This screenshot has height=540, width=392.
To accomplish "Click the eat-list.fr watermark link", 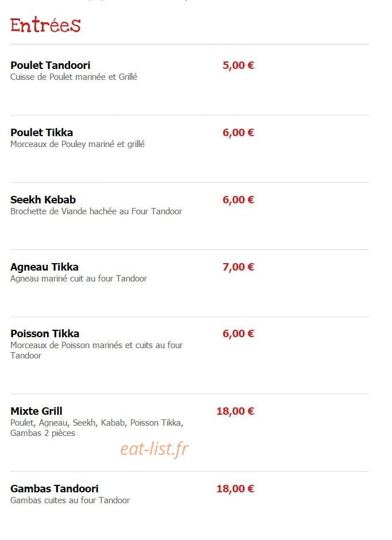I will 154,449.
